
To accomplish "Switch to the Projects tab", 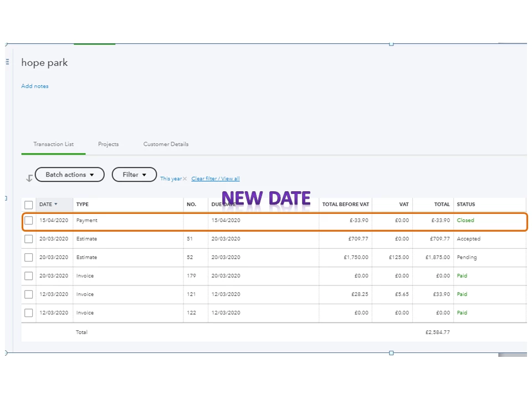I will (108, 144).
